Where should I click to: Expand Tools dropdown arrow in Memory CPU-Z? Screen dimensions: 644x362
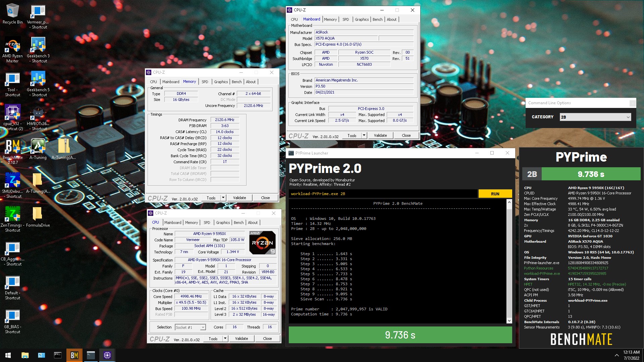(x=223, y=198)
